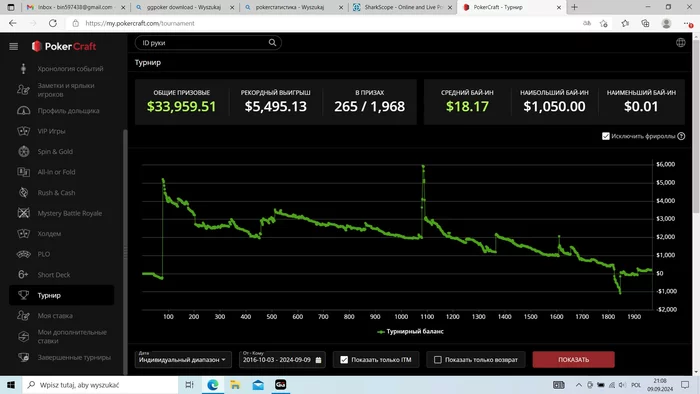This screenshot has height=394, width=700.
Task: Click help question mark next to Исключить фрироллы
Action: click(x=681, y=136)
